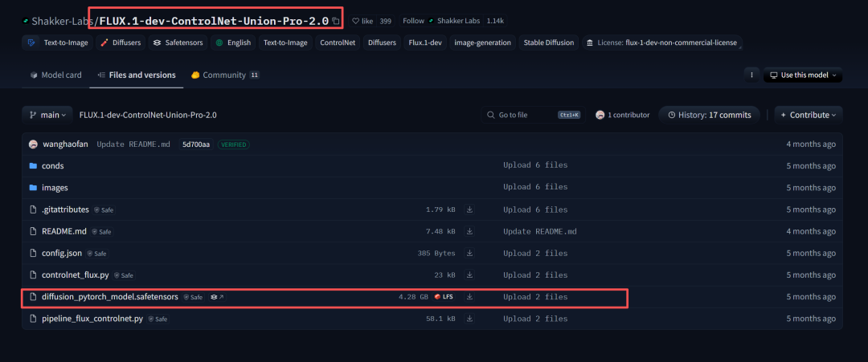Open the controlnet_flux.py file
The height and width of the screenshot is (362, 868).
point(76,275)
